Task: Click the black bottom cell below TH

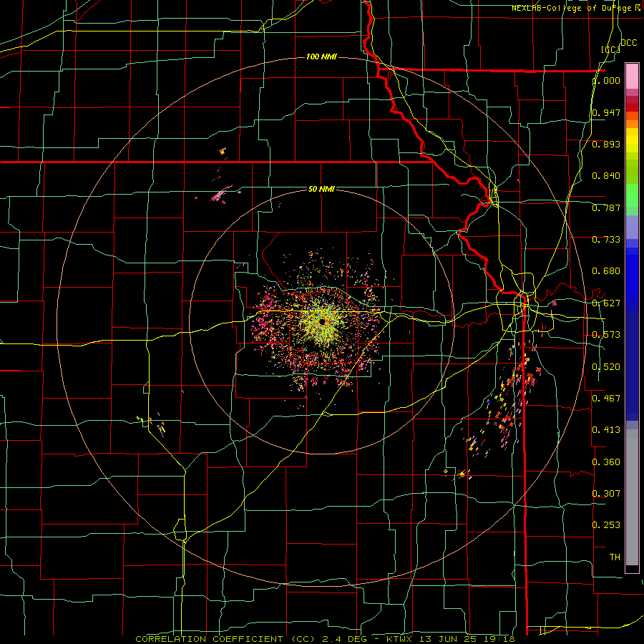Action: pos(632,568)
